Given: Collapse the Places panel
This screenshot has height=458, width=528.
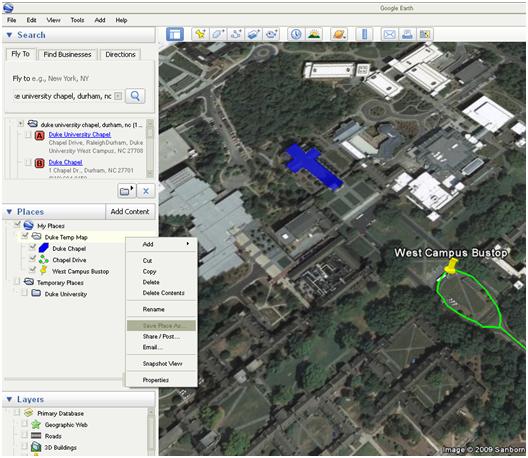Looking at the screenshot, I should 9,212.
